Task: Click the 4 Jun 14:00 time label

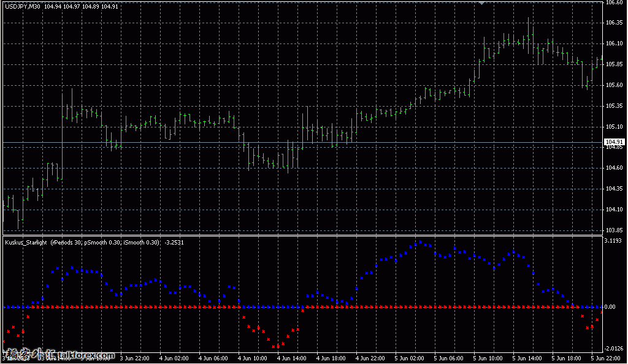Action: (291, 358)
